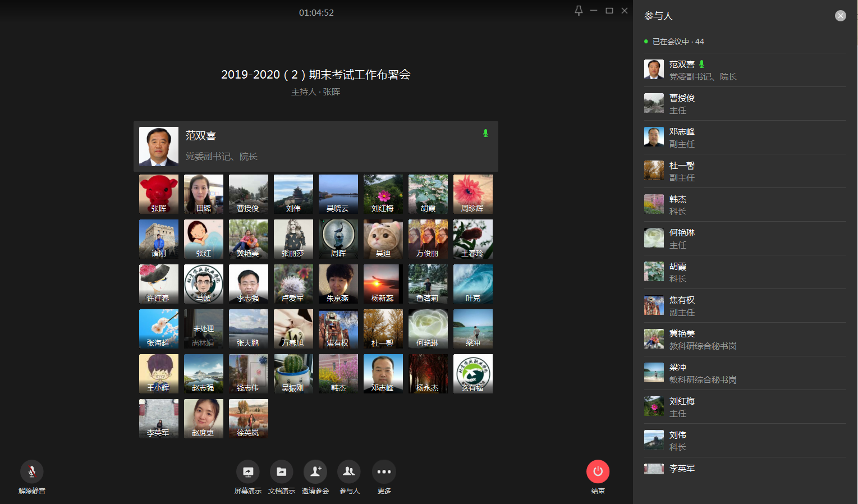Click the 吴迪 cat avatar tile

pos(383,239)
